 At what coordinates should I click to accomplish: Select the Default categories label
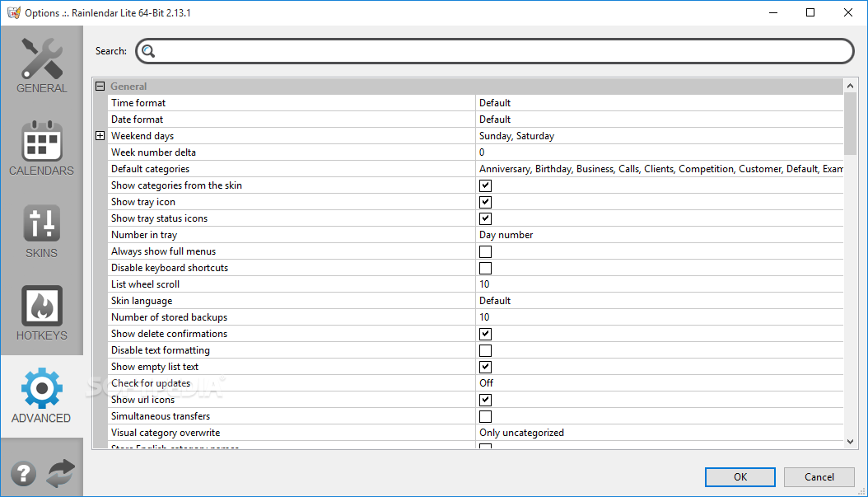pos(150,169)
